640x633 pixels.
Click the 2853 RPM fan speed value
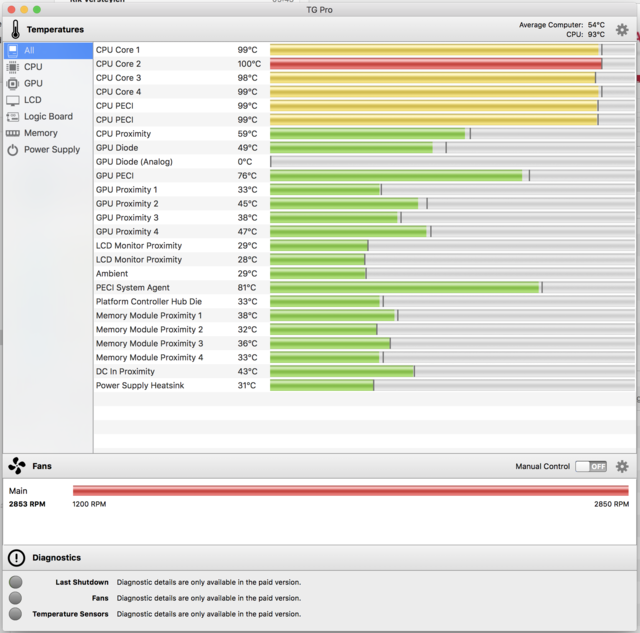[27, 504]
